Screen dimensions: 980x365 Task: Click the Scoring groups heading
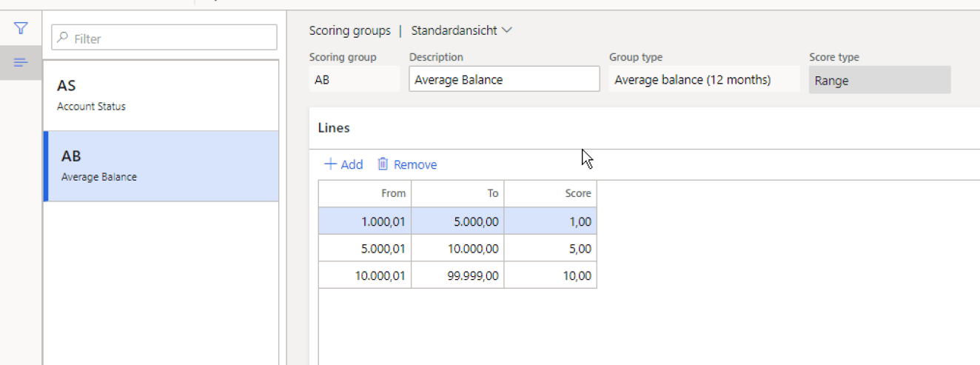pyautogui.click(x=349, y=30)
